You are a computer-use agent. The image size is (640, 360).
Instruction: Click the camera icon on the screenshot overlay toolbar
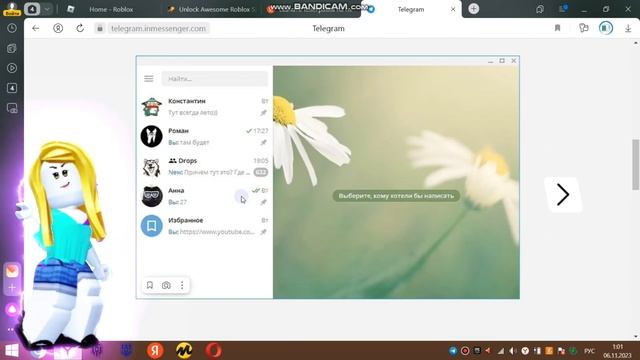[x=166, y=285]
